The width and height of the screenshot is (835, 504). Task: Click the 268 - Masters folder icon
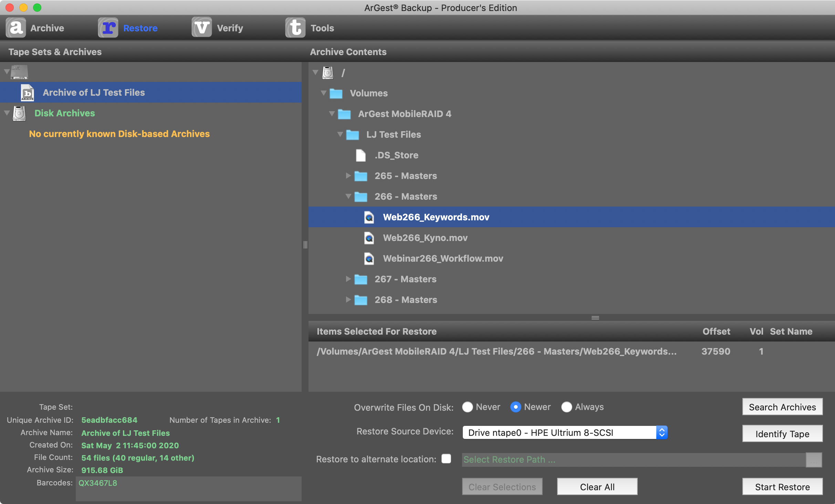click(x=361, y=300)
